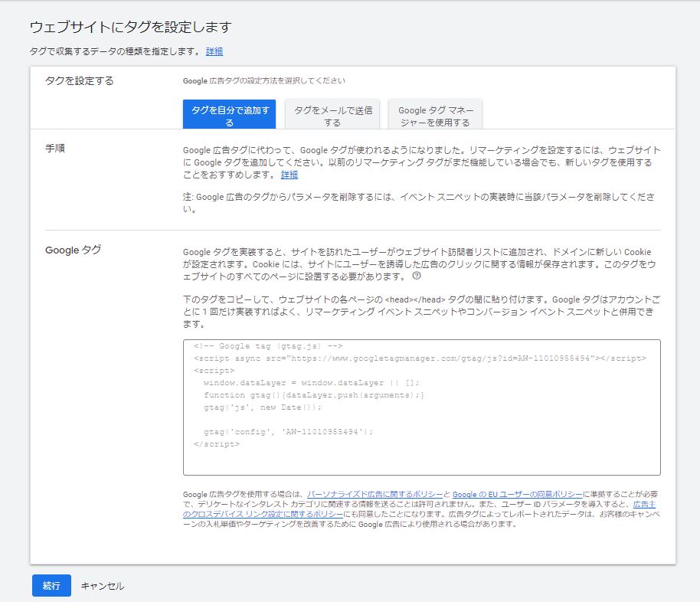Screen dimensions: 700x602
Task: Click the 詳細 link under the page title
Action: click(214, 51)
